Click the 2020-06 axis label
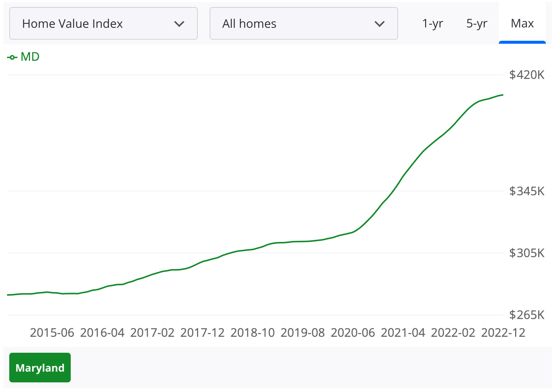The image size is (557, 392). pyautogui.click(x=353, y=332)
